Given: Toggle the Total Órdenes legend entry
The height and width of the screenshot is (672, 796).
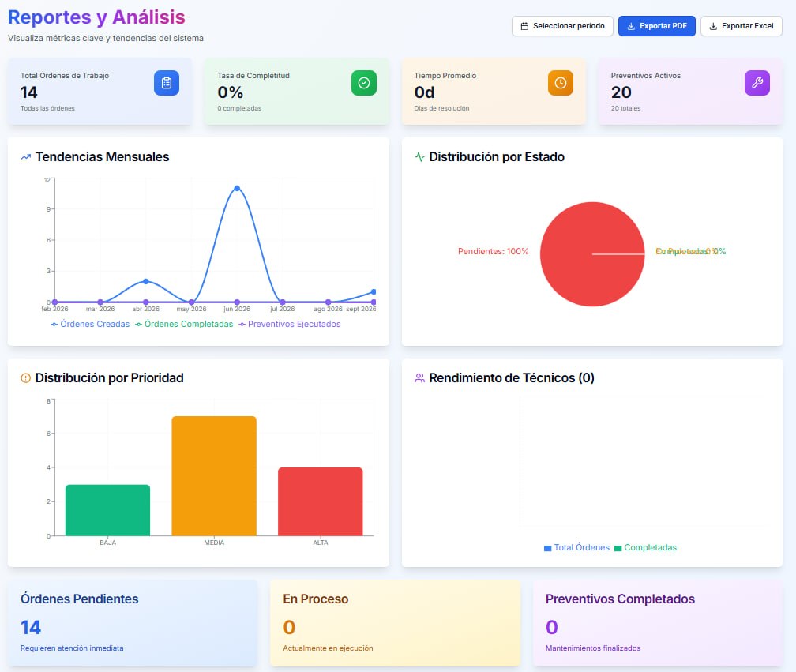Looking at the screenshot, I should [x=576, y=548].
